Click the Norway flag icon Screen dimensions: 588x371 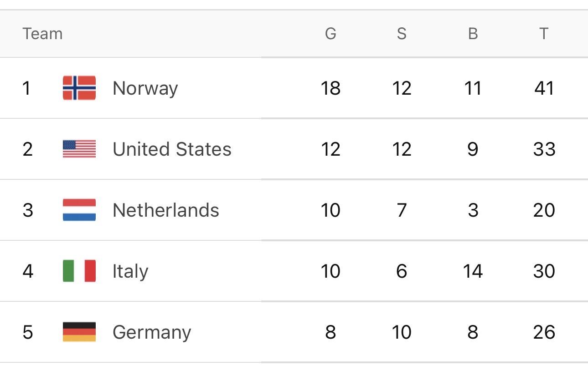click(79, 88)
